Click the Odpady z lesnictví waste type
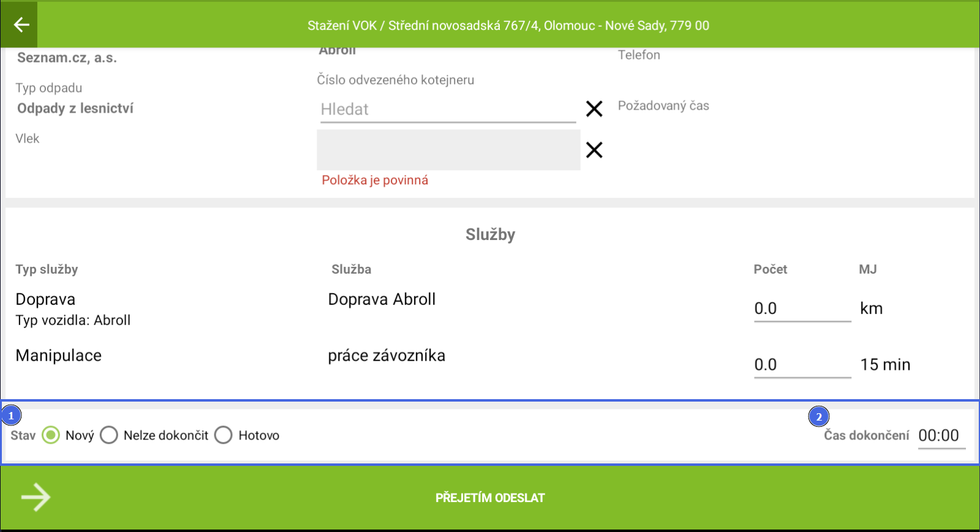The width and height of the screenshot is (980, 532). click(x=75, y=108)
